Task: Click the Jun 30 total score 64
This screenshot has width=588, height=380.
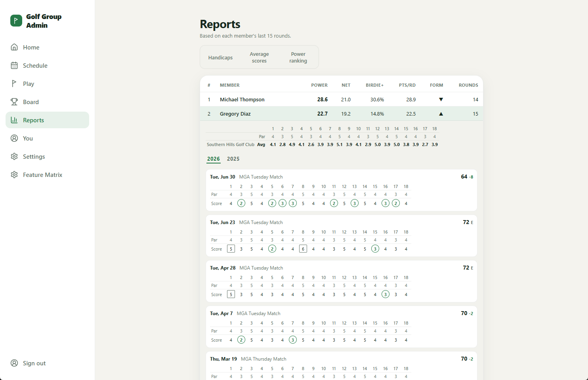Action: pos(464,177)
